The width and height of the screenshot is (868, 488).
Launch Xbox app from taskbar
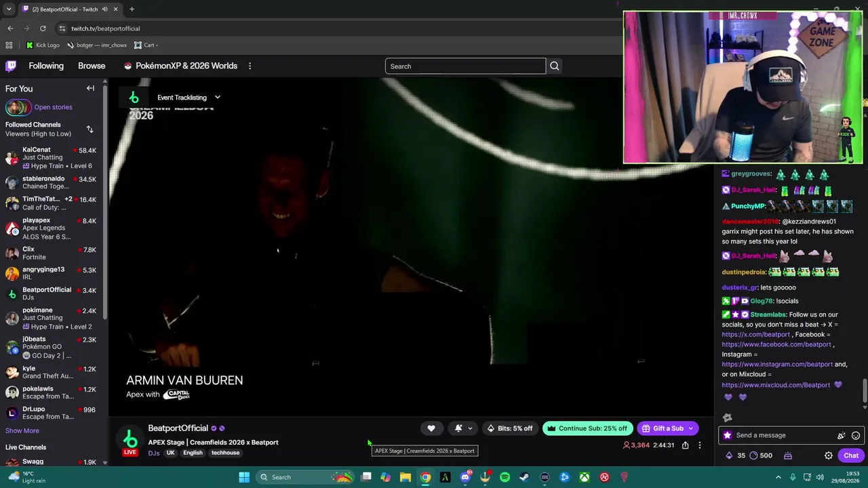point(584,477)
